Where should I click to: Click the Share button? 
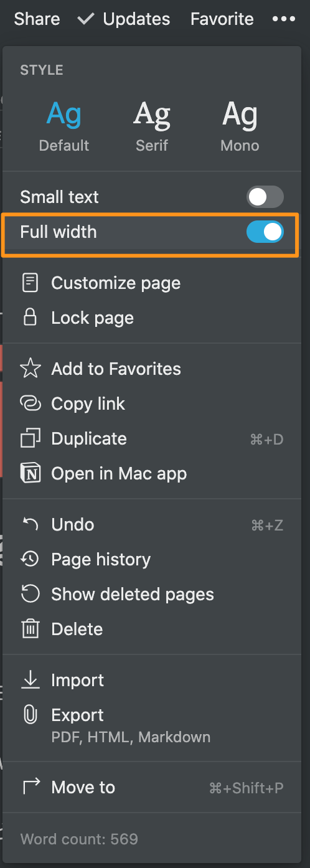coord(37,19)
